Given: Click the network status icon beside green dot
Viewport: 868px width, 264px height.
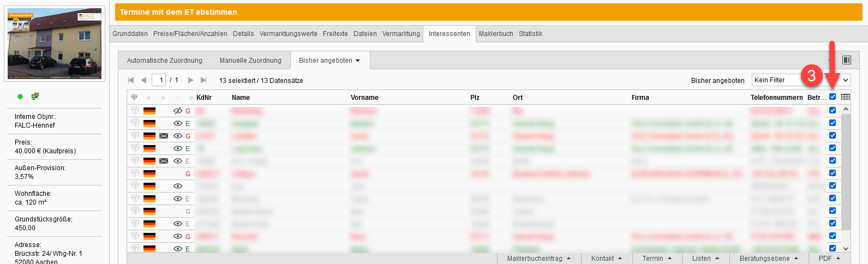Looking at the screenshot, I should pyautogui.click(x=35, y=97).
